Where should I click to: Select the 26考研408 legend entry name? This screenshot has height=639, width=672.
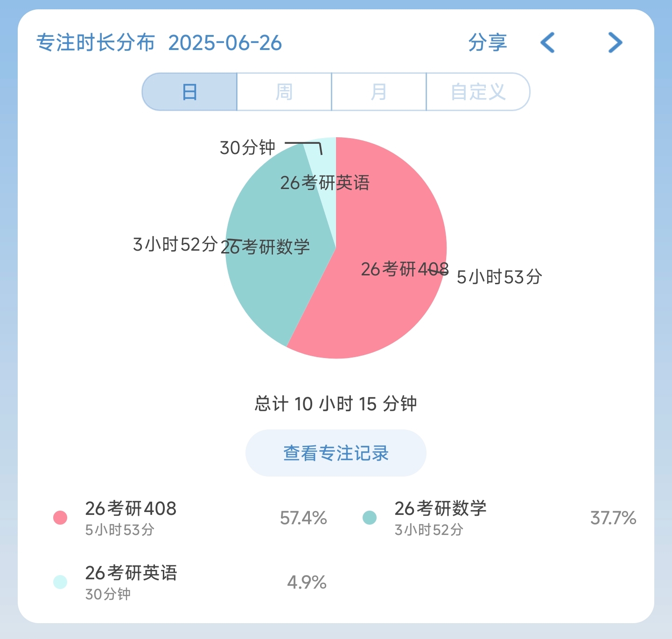131,509
